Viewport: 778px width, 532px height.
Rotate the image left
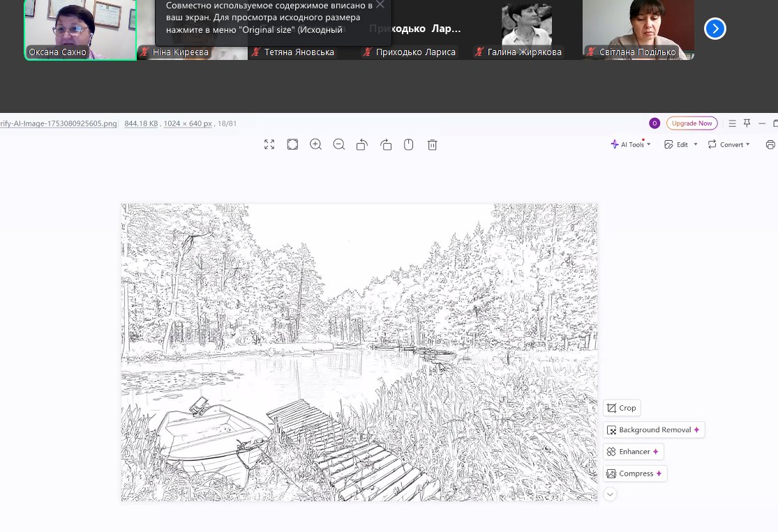tap(362, 144)
